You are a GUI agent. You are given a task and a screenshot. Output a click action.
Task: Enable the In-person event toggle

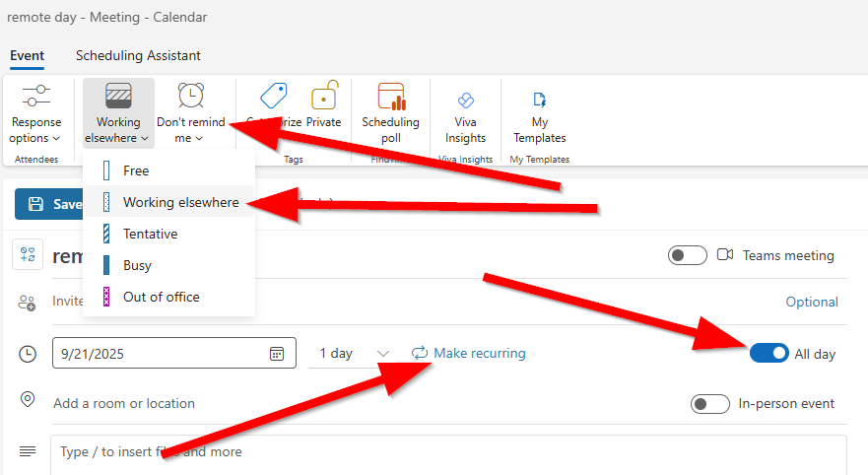[710, 403]
